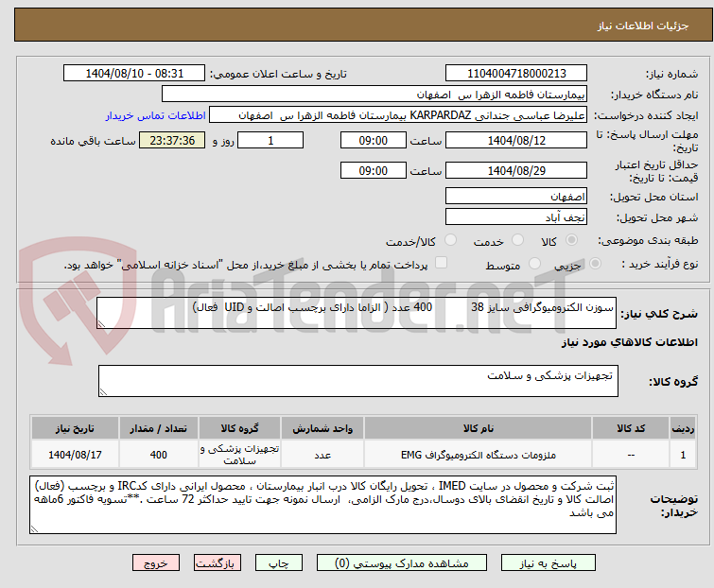Click the need date cell 1404/08/17
This screenshot has width=714, height=588.
pos(75,455)
